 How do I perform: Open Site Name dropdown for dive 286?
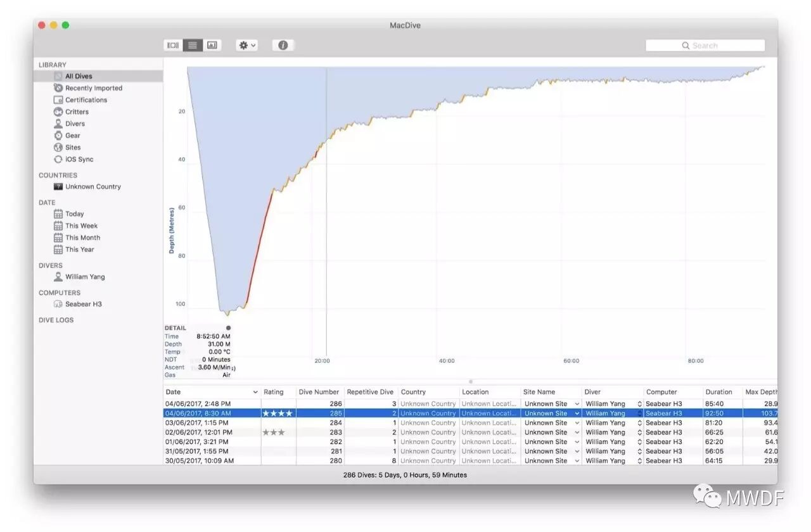pos(577,404)
